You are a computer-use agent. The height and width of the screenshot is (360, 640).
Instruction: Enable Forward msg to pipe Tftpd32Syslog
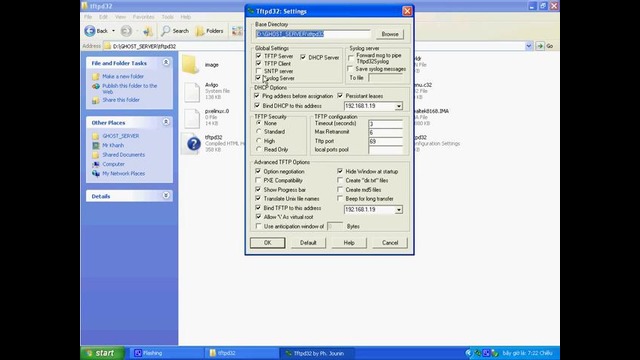[x=351, y=58]
